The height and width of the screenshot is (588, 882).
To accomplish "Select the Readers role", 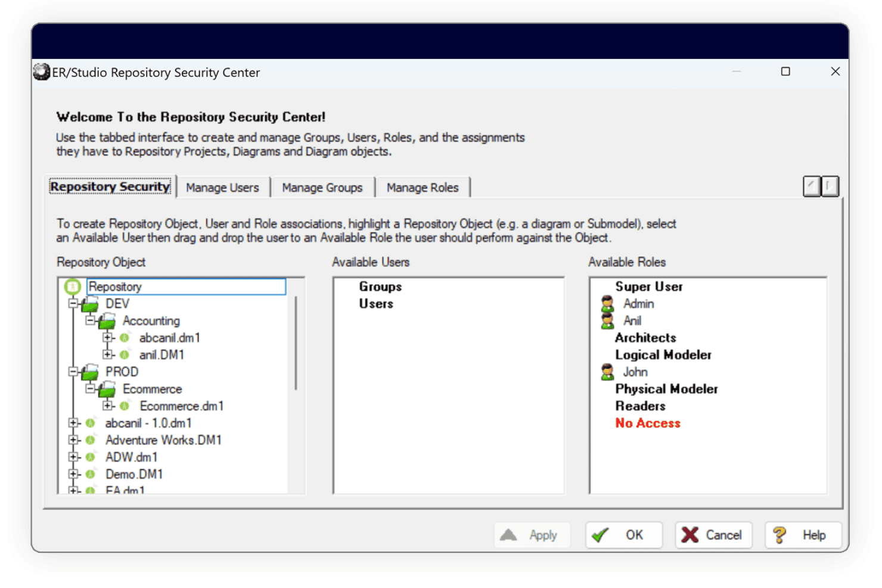I will point(640,406).
